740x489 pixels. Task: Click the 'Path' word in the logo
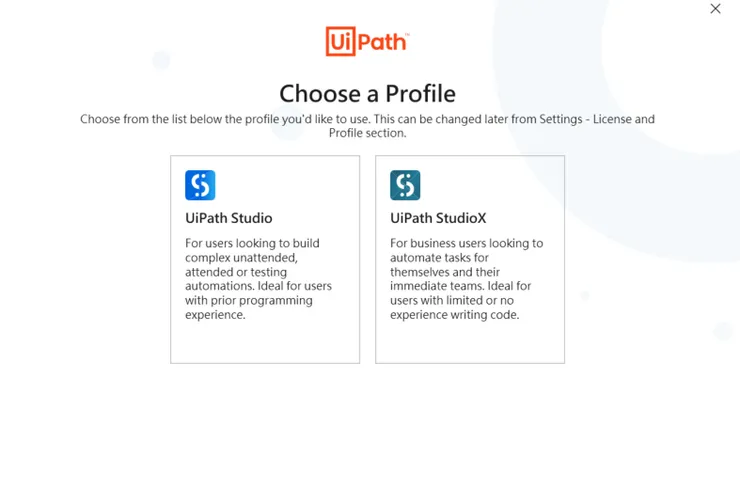(383, 42)
